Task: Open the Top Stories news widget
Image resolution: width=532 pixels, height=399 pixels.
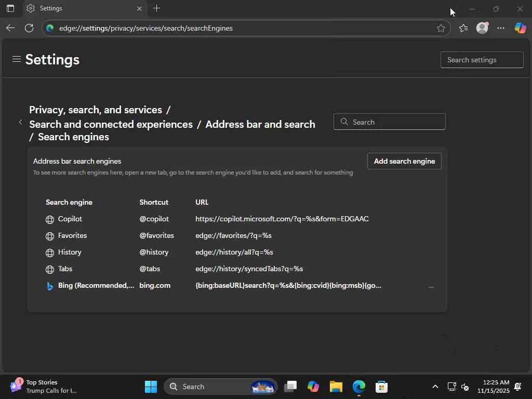Action: pyautogui.click(x=43, y=387)
